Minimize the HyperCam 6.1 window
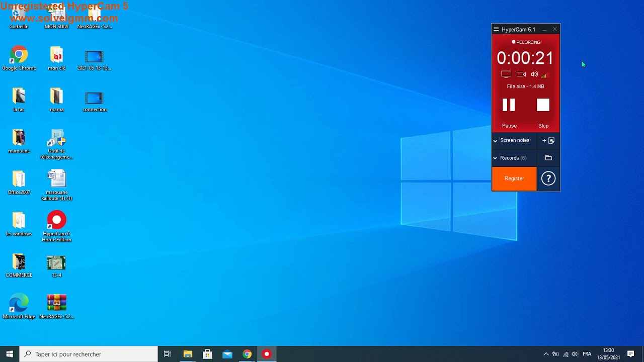The height and width of the screenshot is (362, 644). coord(544,30)
